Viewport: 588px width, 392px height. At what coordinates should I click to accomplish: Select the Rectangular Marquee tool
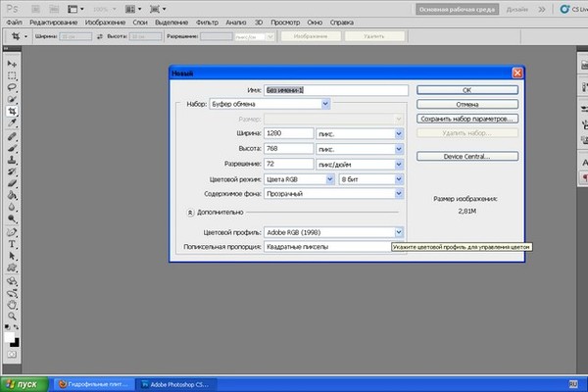(13, 74)
